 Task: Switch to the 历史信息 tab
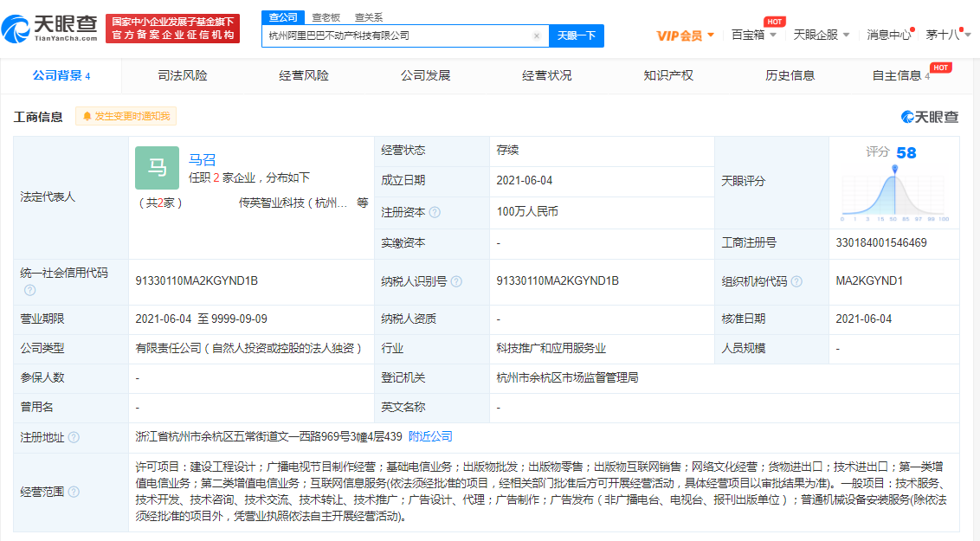tap(790, 75)
